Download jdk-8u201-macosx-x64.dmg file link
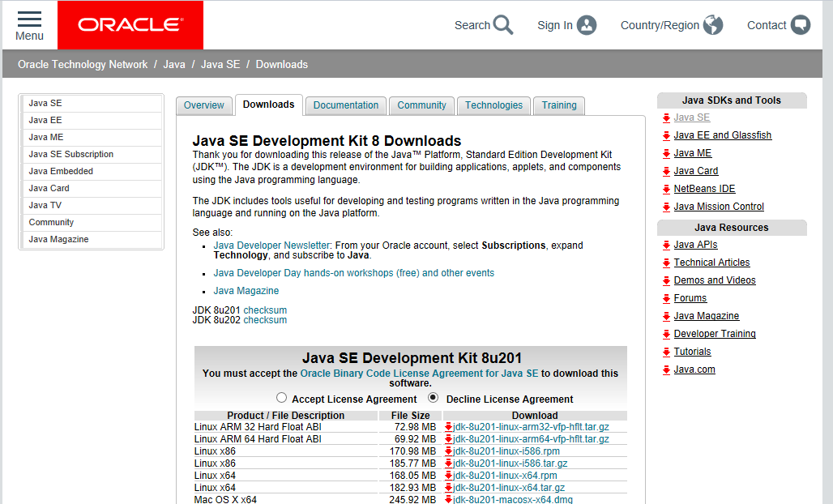The height and width of the screenshot is (504, 833). click(513, 500)
